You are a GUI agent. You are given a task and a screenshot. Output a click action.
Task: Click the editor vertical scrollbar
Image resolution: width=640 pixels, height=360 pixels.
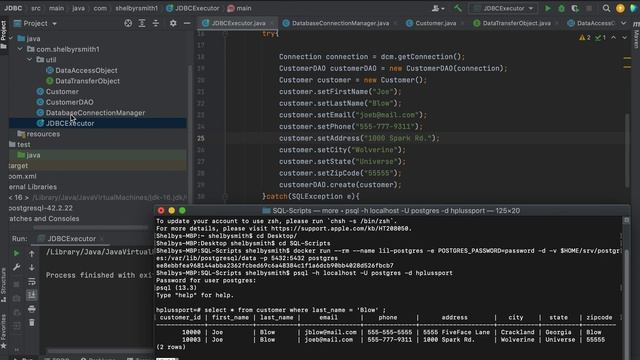(628, 150)
